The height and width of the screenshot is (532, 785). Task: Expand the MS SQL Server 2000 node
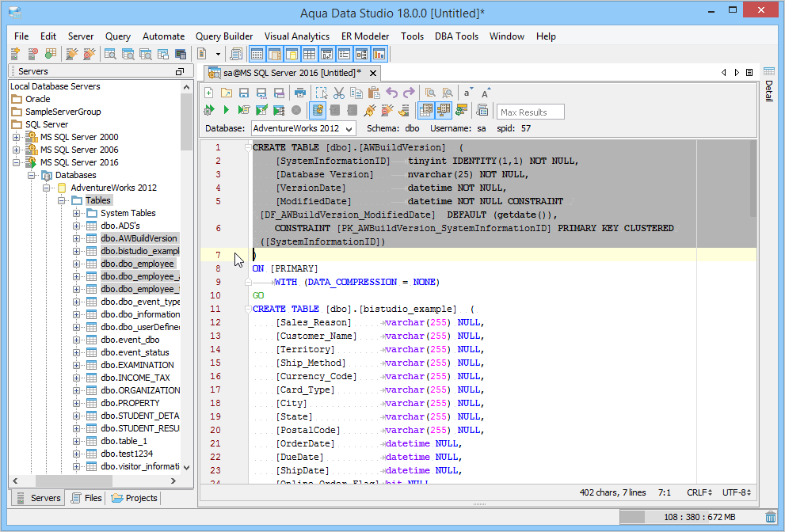click(x=17, y=137)
